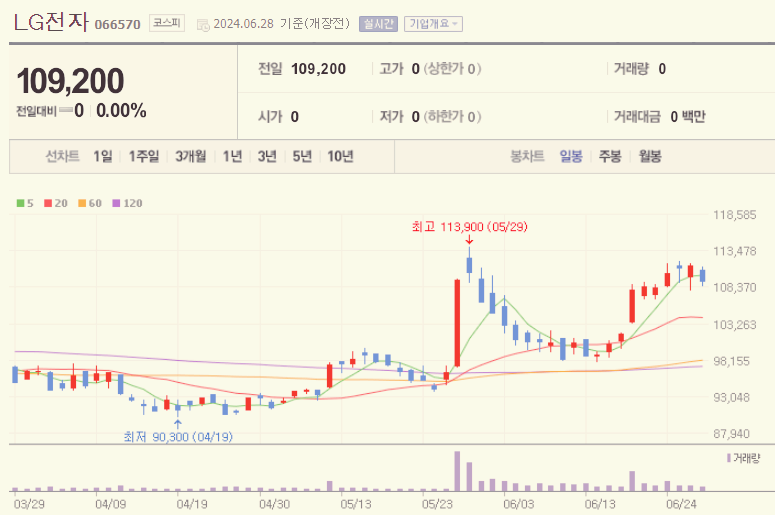The height and width of the screenshot is (515, 775).
Task: Click the 118,585 price axis label
Action: pos(734,215)
